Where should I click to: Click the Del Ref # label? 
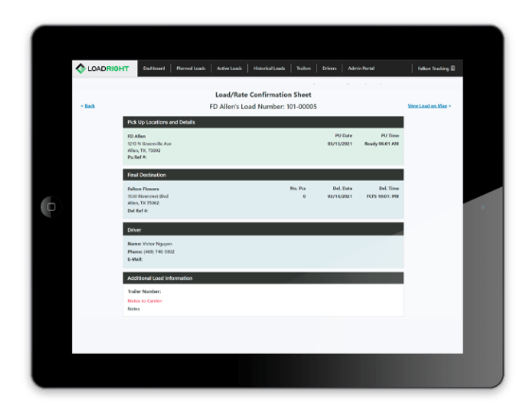[x=137, y=211]
